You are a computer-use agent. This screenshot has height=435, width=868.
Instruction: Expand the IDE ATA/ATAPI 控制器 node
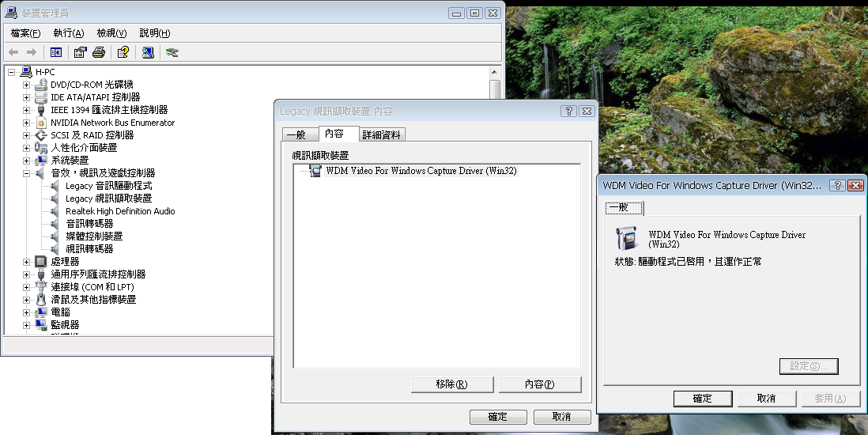pyautogui.click(x=26, y=97)
